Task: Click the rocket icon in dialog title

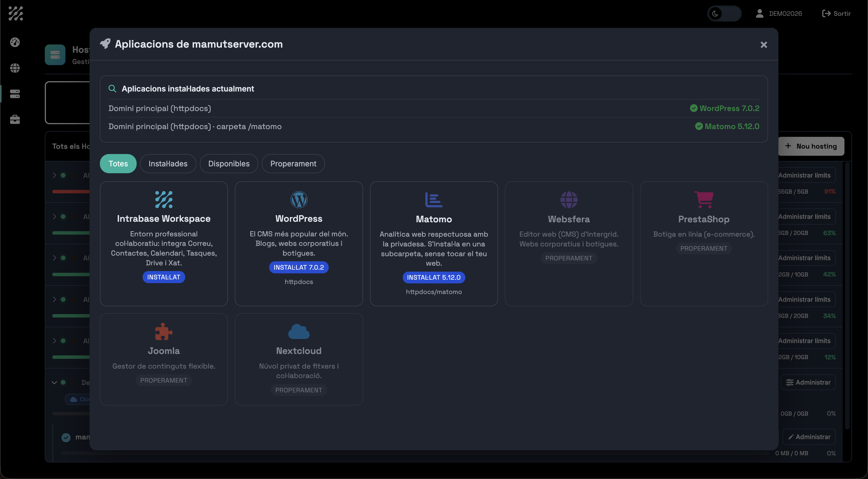Action: [x=105, y=44]
